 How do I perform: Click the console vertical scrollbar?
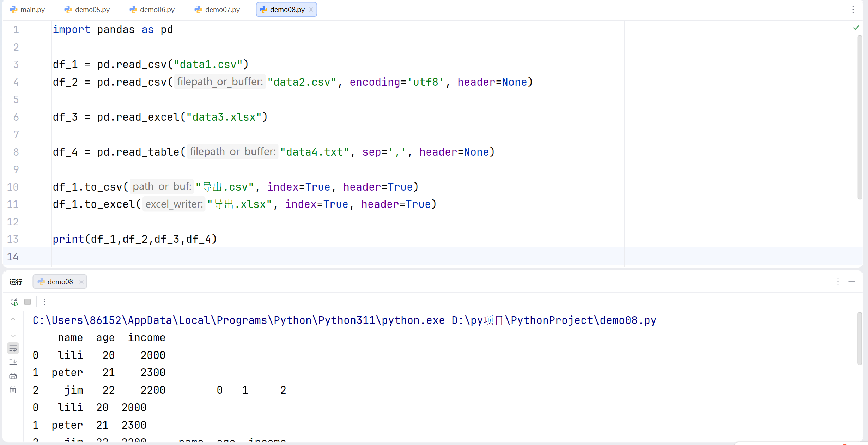[x=860, y=339]
